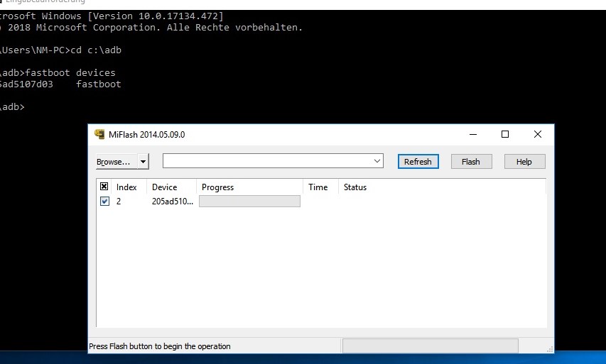This screenshot has height=364, width=606.
Task: Minimize the MiFlash window
Action: tap(473, 134)
